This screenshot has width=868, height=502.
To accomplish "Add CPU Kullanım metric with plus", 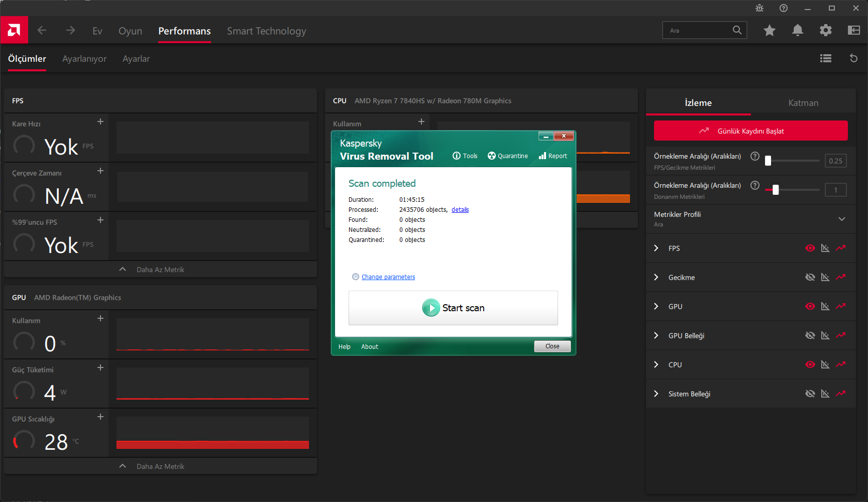I will 421,121.
